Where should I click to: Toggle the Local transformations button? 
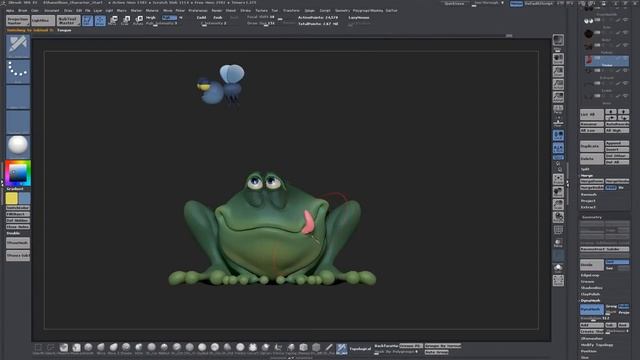[x=558, y=136]
